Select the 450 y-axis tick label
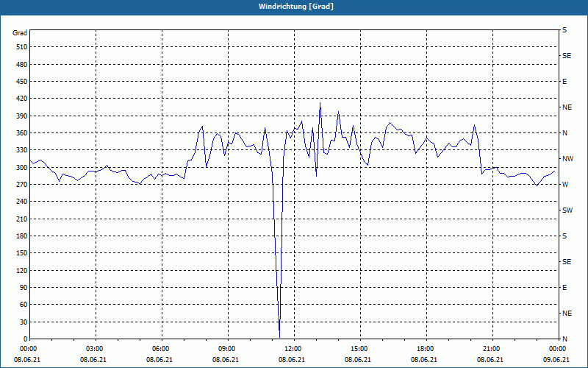 [22, 82]
